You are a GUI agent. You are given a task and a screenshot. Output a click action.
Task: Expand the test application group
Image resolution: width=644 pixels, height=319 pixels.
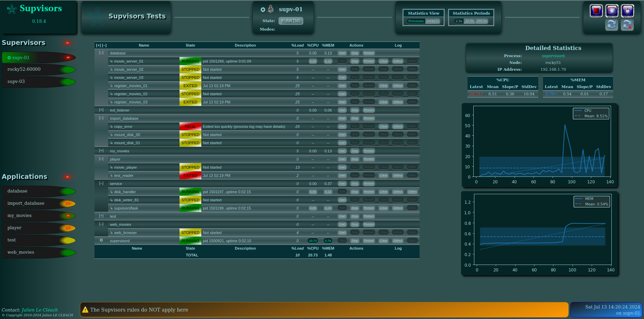pyautogui.click(x=101, y=216)
